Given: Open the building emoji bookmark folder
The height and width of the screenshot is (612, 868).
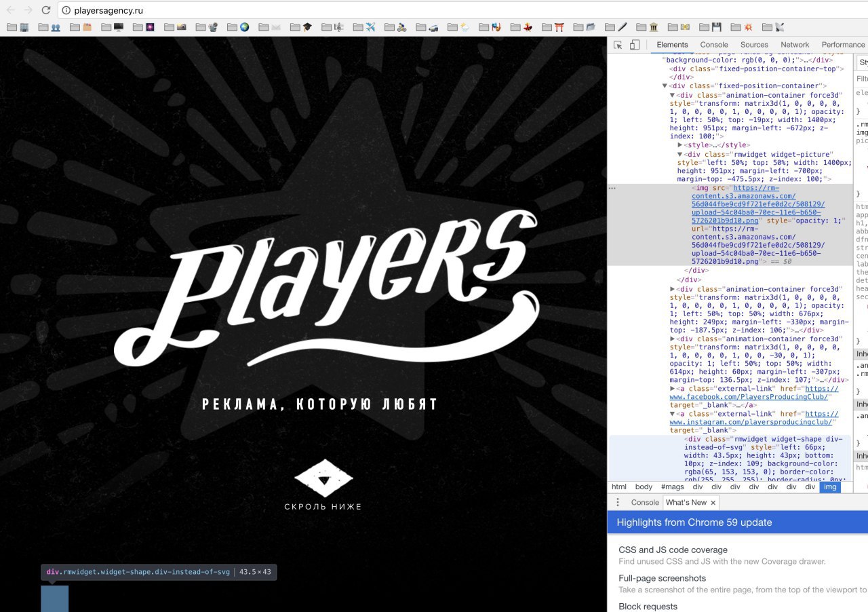Looking at the screenshot, I should [19, 27].
